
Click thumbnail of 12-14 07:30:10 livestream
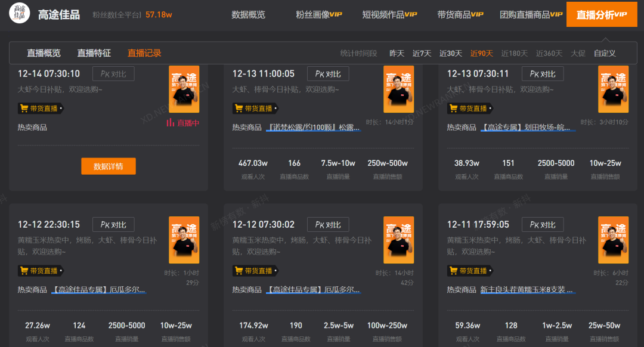tap(184, 89)
